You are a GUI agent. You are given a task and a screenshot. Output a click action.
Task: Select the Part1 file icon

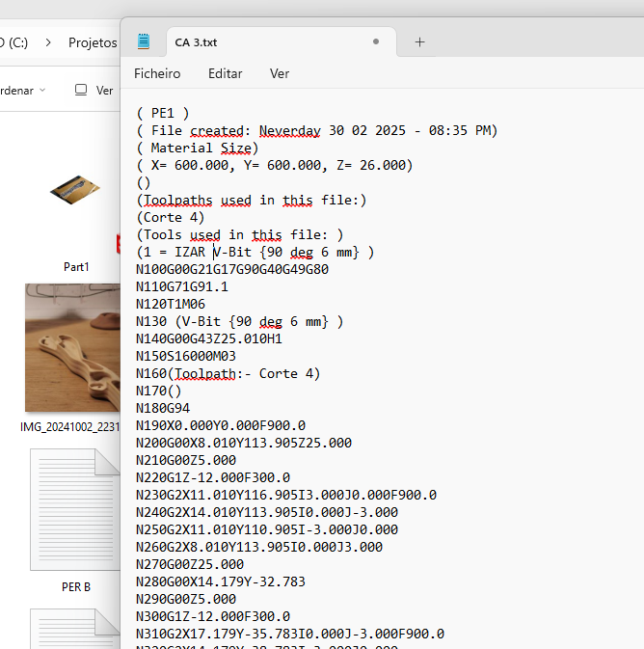tap(75, 193)
